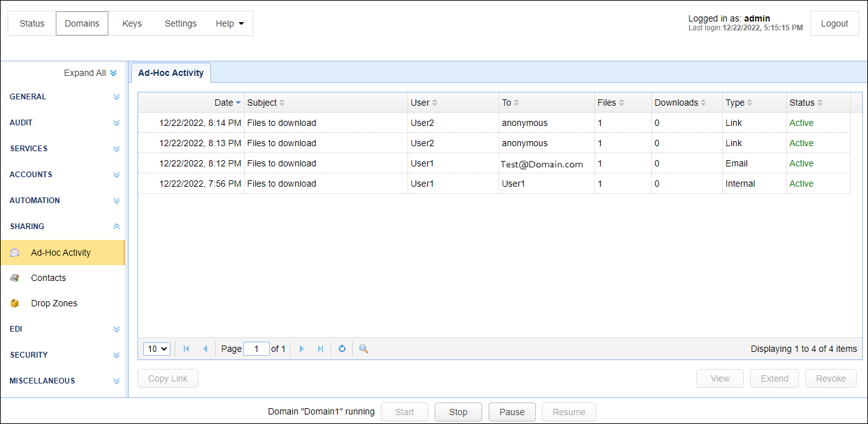Click Active status of Internal row
The height and width of the screenshot is (424, 868).
pyautogui.click(x=801, y=184)
